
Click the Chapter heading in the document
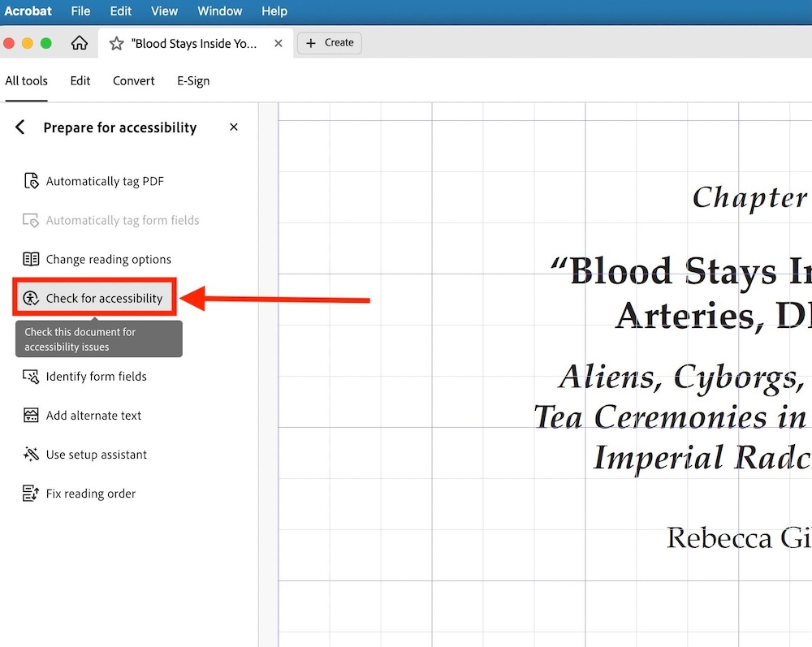pos(749,197)
